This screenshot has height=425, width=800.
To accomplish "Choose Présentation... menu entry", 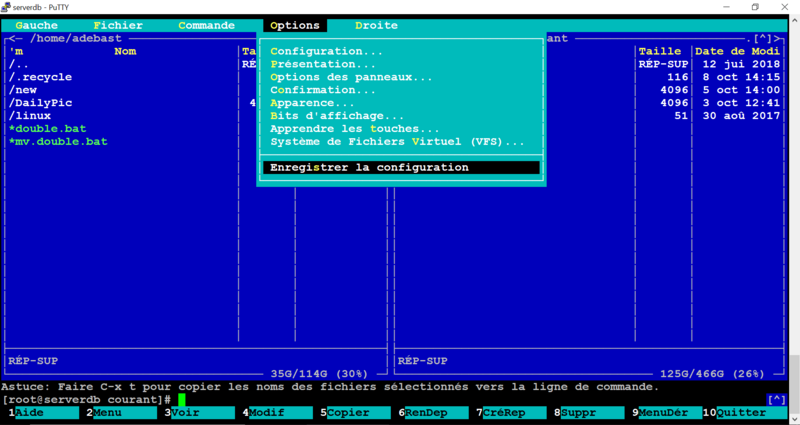I will pyautogui.click(x=323, y=64).
